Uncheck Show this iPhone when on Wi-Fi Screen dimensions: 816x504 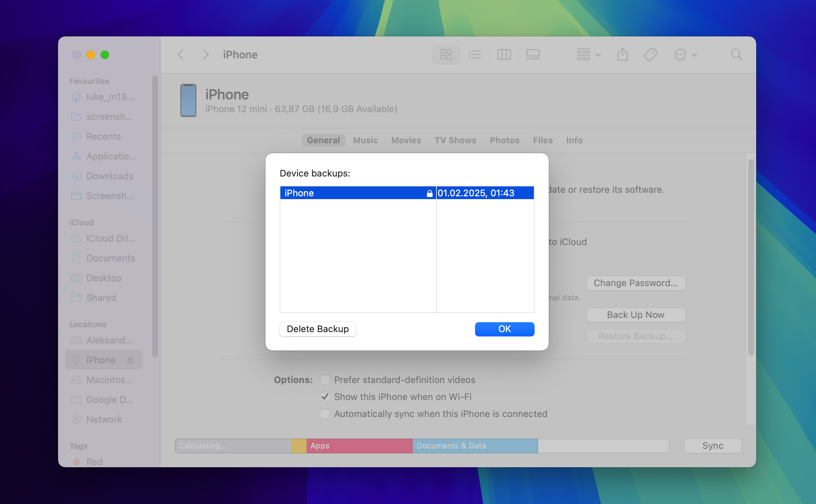point(325,397)
